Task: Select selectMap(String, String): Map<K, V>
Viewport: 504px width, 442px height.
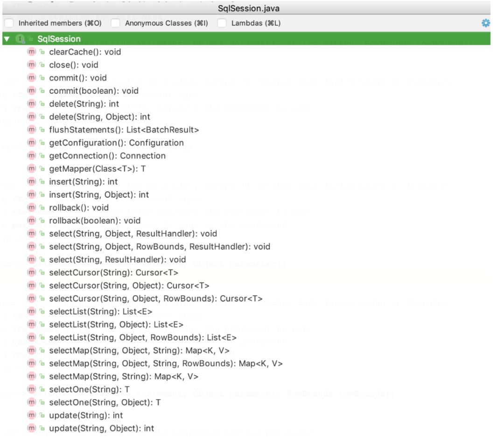Action: (124, 376)
